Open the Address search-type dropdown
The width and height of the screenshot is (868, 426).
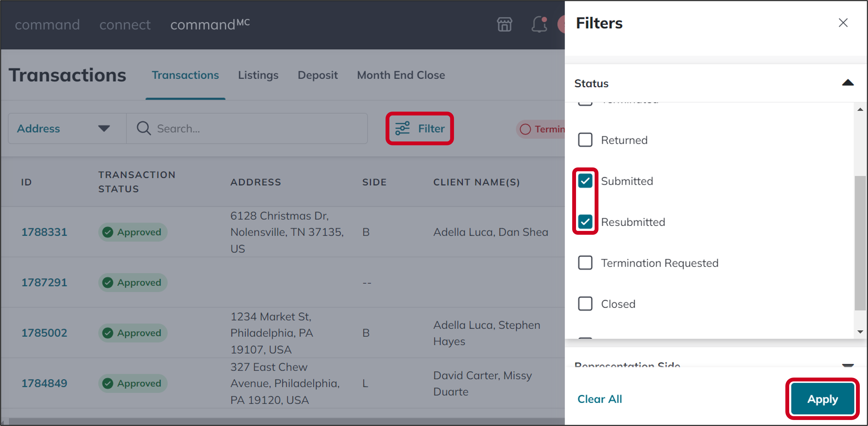(x=67, y=128)
